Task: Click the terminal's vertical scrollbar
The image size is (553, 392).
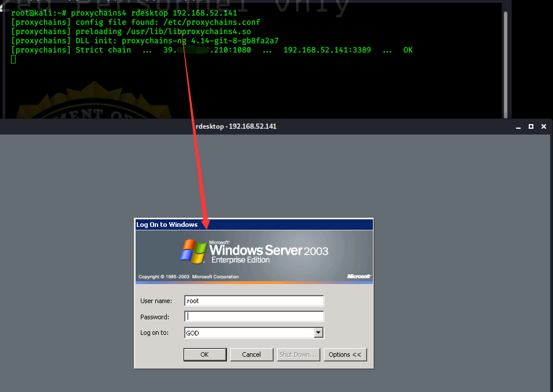Action: coord(506,64)
